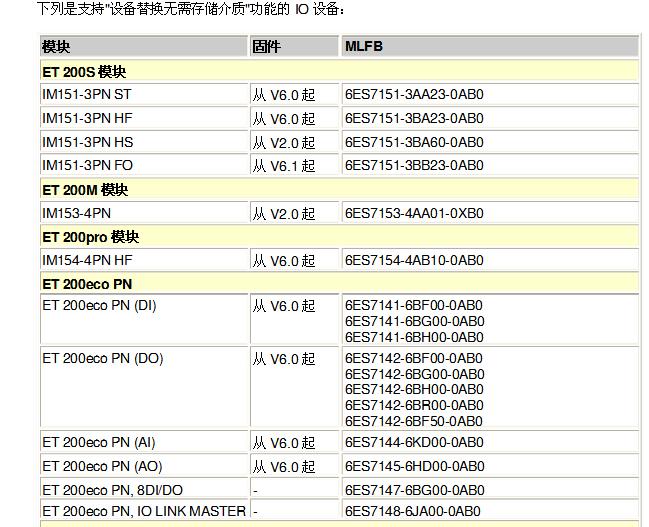Click the 模块 column header
This screenshot has height=527, width=649.
click(144, 46)
